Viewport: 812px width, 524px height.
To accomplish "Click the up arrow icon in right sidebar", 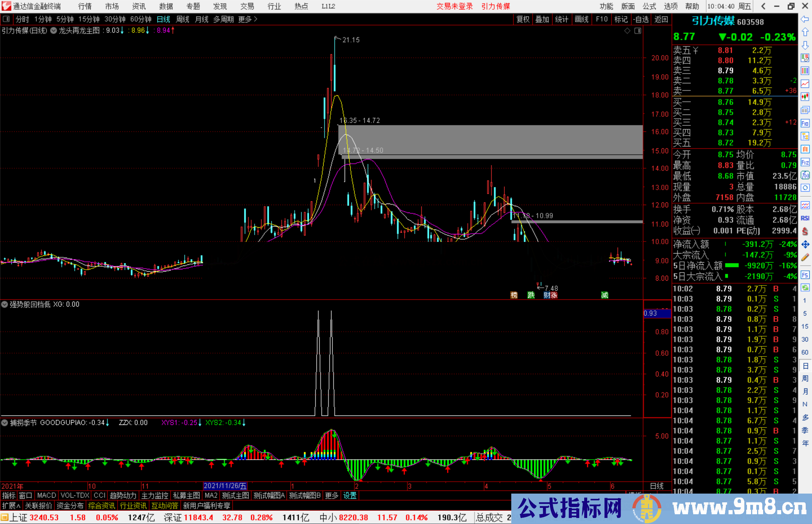I will coord(805,32).
